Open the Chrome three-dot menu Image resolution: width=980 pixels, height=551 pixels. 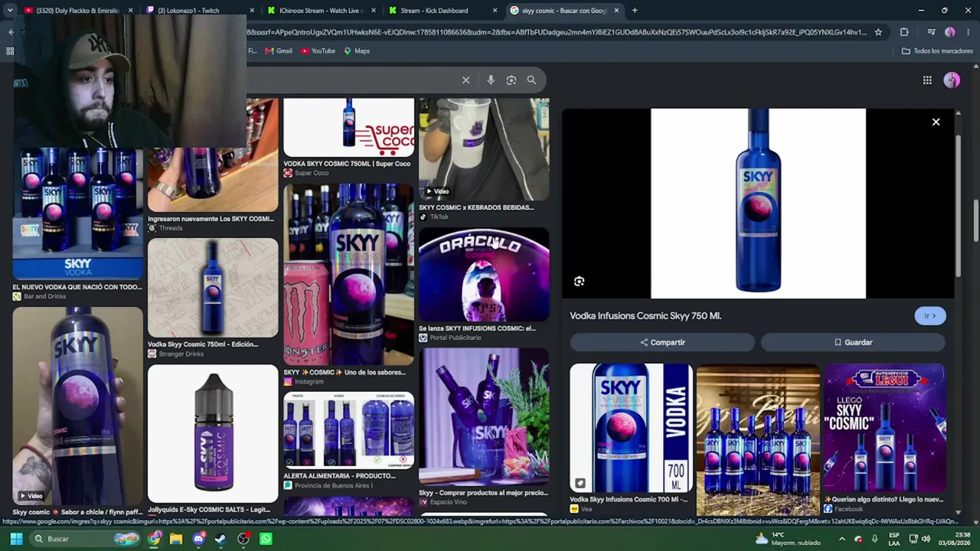tap(969, 32)
